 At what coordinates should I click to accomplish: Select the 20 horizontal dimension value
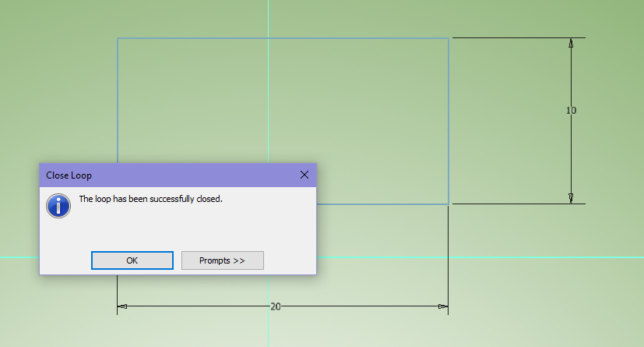pyautogui.click(x=276, y=306)
